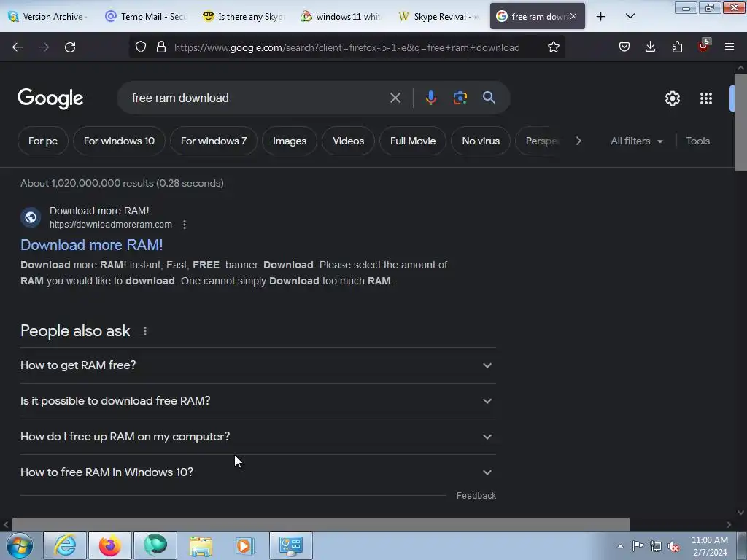Click the muted volume tray icon
Viewport: 747px width, 560px height.
tap(673, 547)
